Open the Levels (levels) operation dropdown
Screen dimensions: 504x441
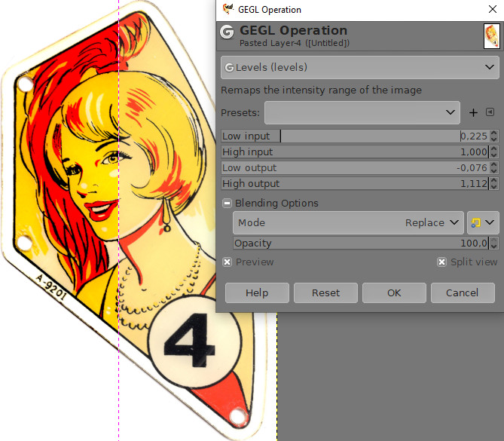(359, 67)
